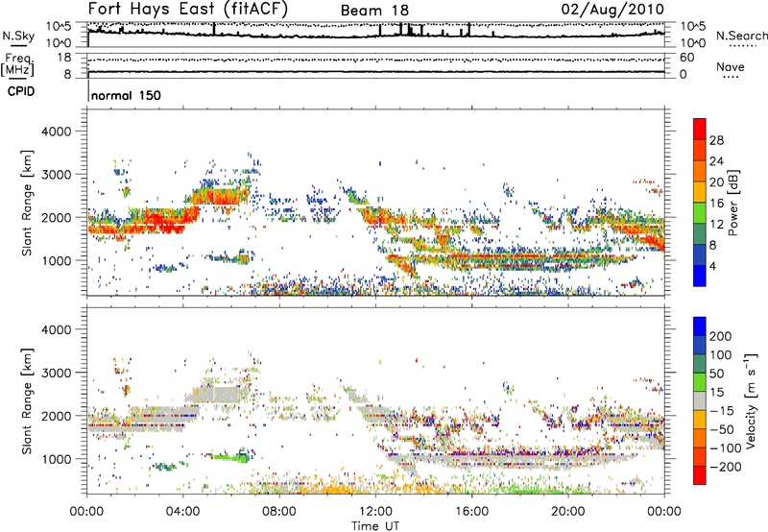Click the '200' velocity colorbar tick label
The height and width of the screenshot is (532, 768).
click(x=721, y=336)
